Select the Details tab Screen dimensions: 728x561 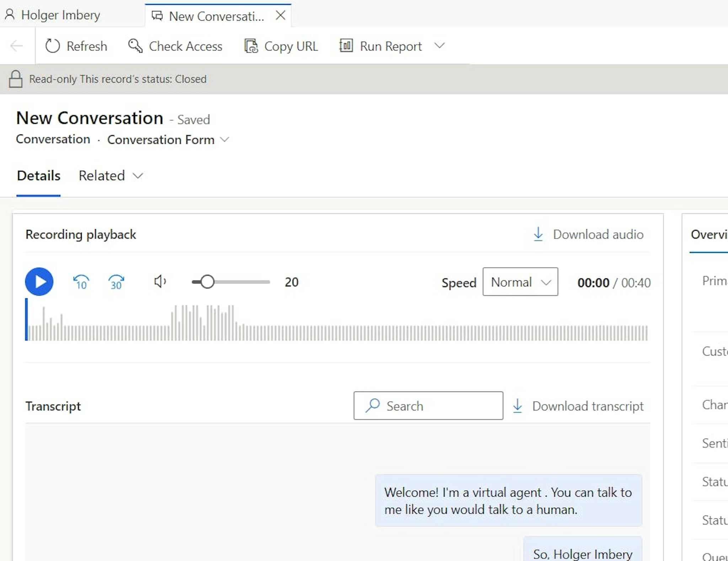(x=39, y=176)
